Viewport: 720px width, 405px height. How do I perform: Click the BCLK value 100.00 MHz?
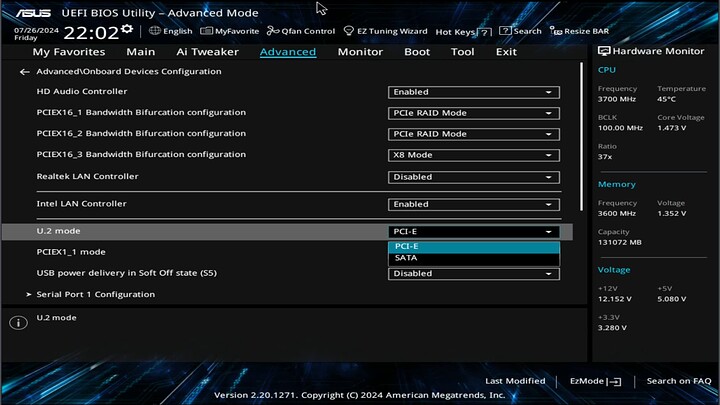pyautogui.click(x=620, y=128)
